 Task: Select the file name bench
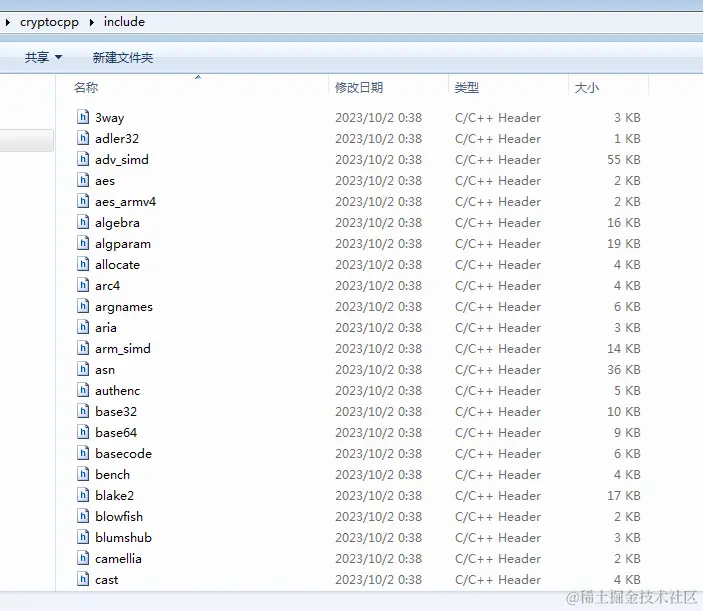coord(112,475)
